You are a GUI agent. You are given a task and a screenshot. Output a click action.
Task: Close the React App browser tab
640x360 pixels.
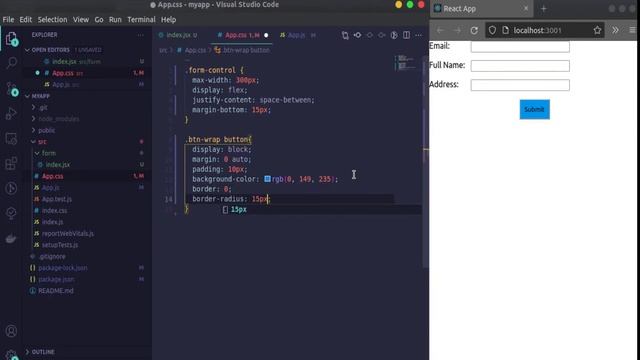coord(526,8)
